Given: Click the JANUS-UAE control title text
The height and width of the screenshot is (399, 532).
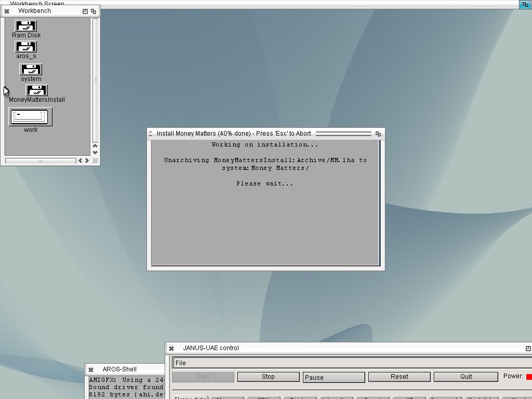Looking at the screenshot, I should point(211,348).
